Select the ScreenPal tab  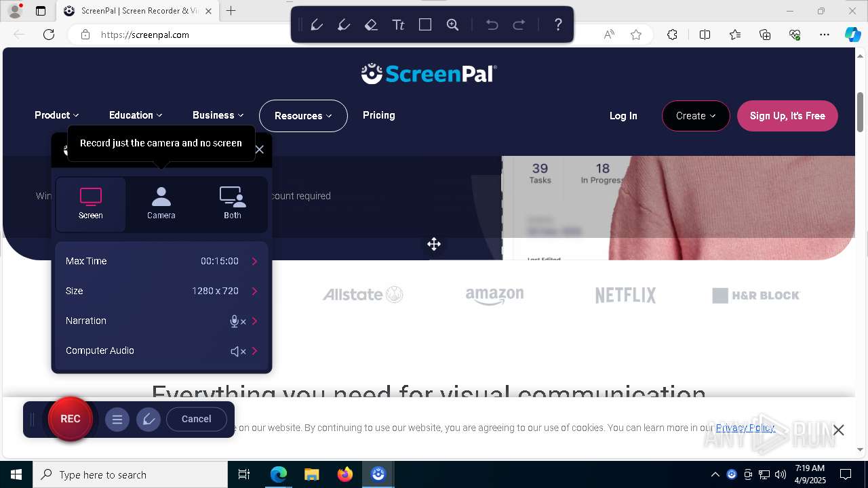(137, 11)
